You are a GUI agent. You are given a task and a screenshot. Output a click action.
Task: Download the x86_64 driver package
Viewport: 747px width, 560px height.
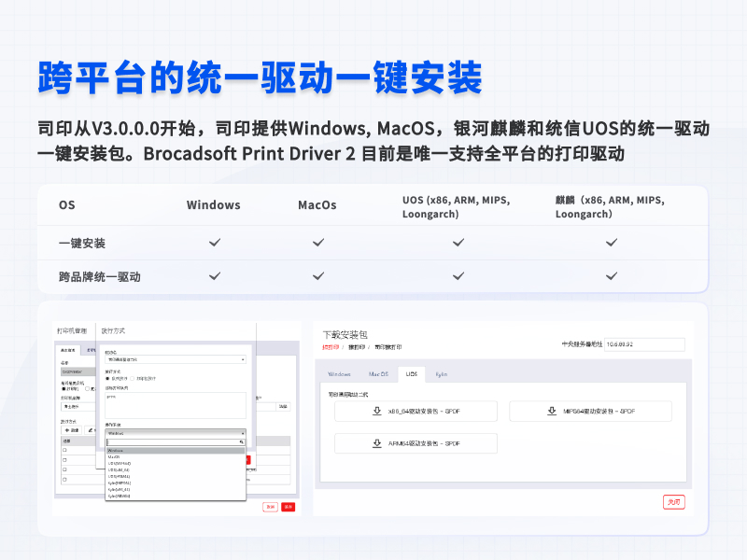click(x=416, y=411)
